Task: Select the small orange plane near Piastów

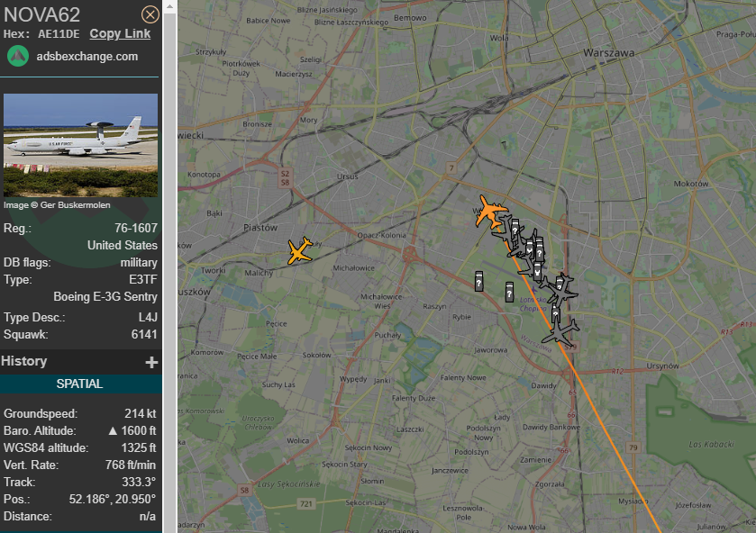Action: 300,250
